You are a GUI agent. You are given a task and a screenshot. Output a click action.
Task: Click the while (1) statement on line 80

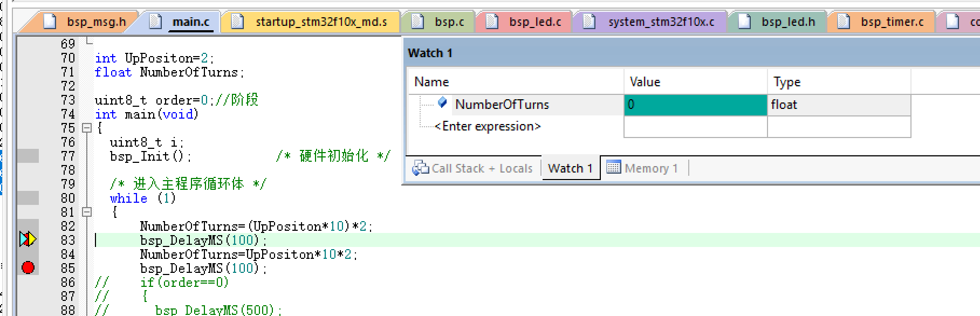coord(142,198)
